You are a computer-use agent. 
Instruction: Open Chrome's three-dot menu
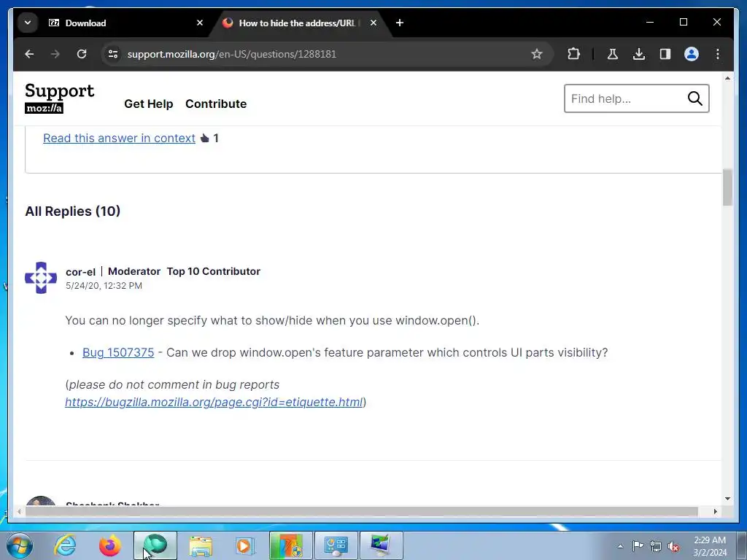point(718,54)
